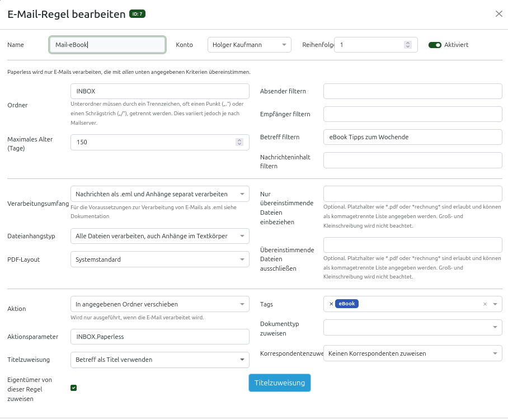This screenshot has height=420, width=508.
Task: Click the Betreff filtern text field
Action: pyautogui.click(x=412, y=137)
